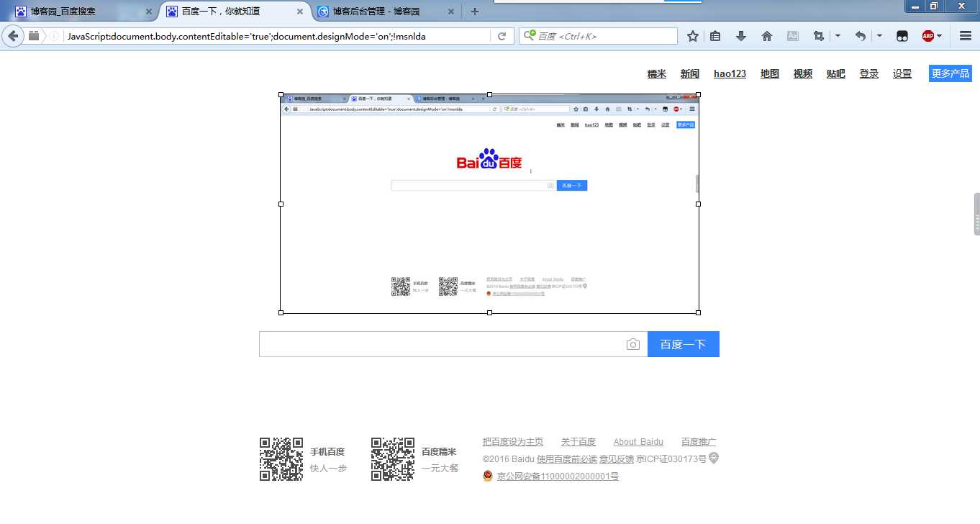Click the 百度糯米 QR code
The height and width of the screenshot is (524, 980).
tap(393, 459)
